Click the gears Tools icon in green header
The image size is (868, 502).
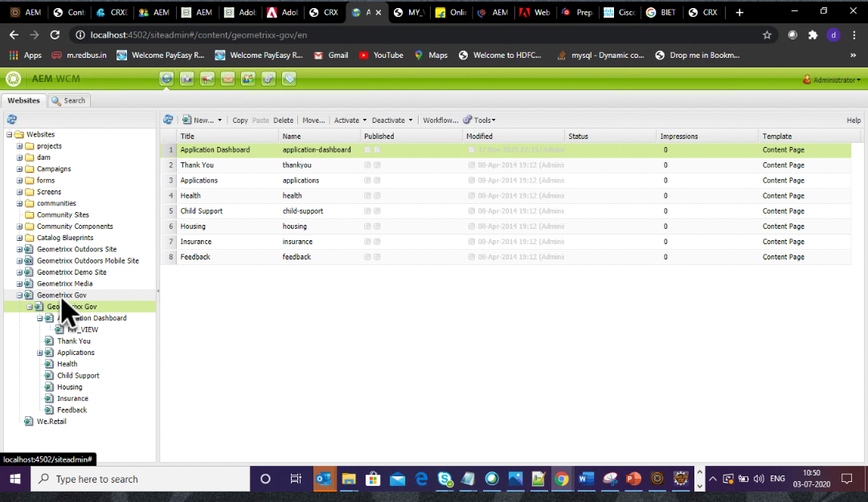coord(268,79)
